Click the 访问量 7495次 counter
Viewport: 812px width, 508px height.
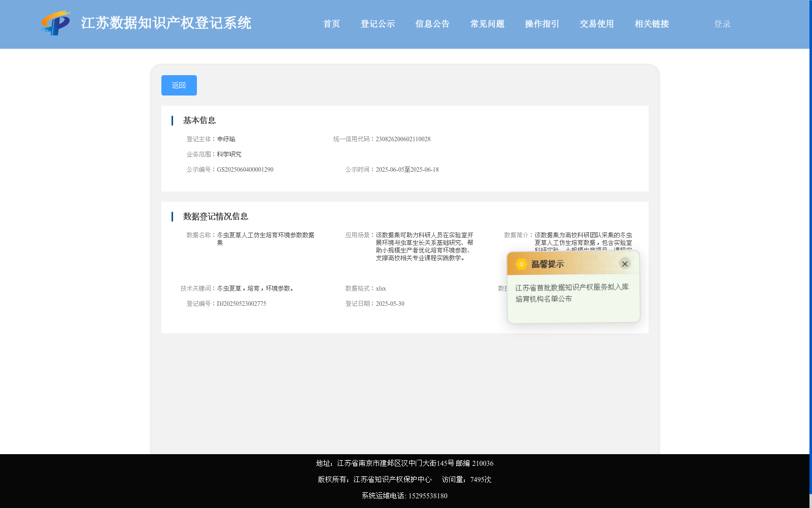coord(466,480)
